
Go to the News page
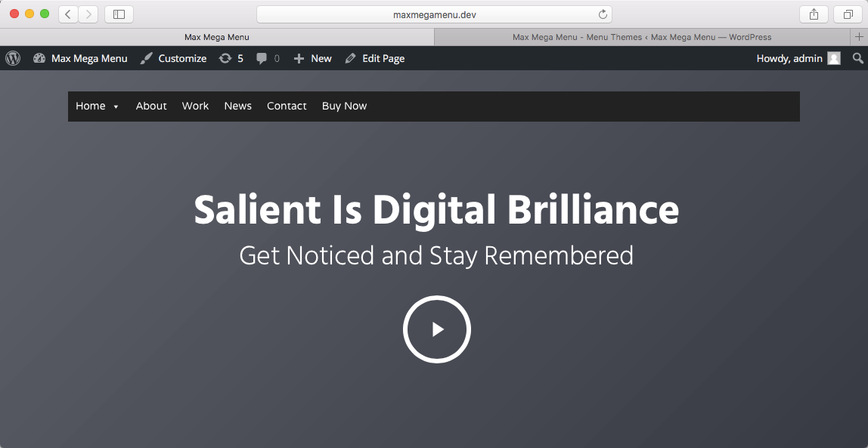pyautogui.click(x=238, y=106)
